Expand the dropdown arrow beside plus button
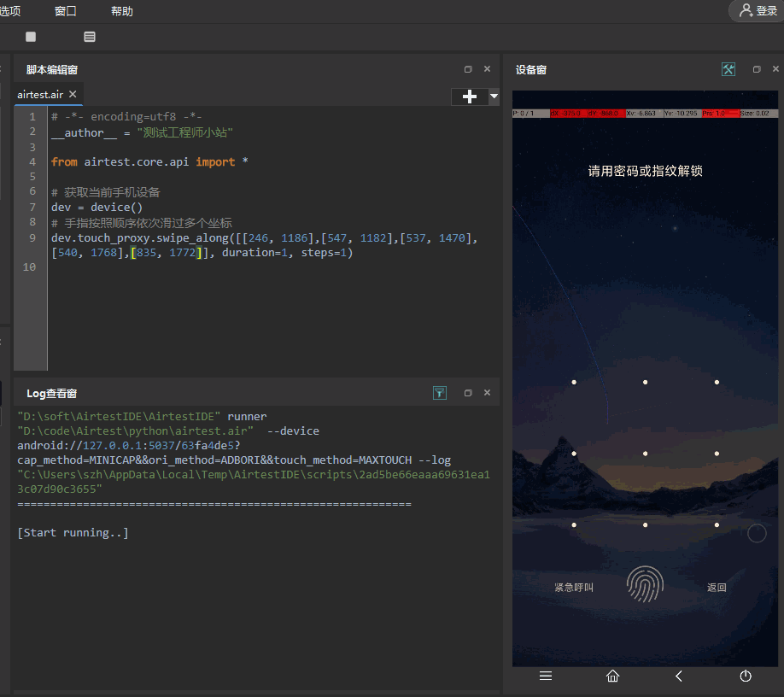This screenshot has width=784, height=697. 494,96
